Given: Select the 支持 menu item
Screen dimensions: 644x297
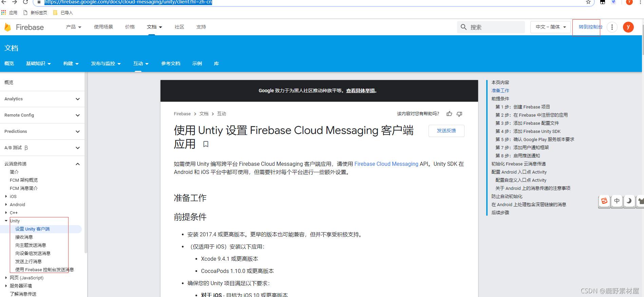Looking at the screenshot, I should [x=201, y=27].
